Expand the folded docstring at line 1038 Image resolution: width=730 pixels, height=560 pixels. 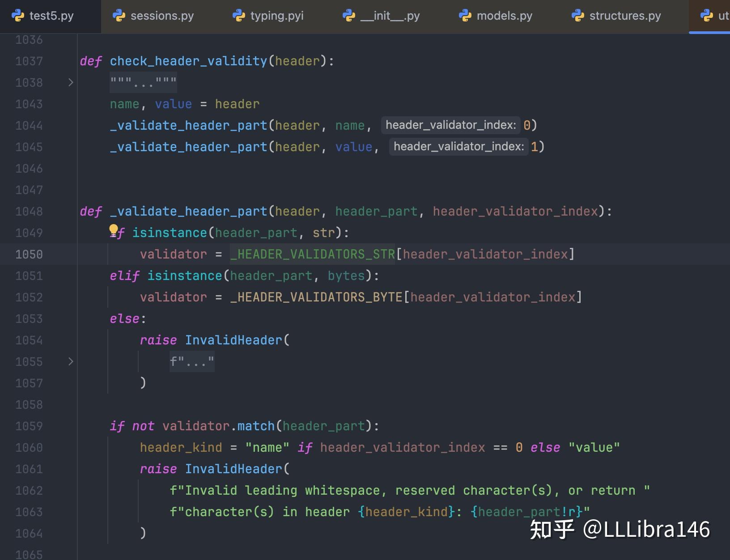pyautogui.click(x=70, y=82)
